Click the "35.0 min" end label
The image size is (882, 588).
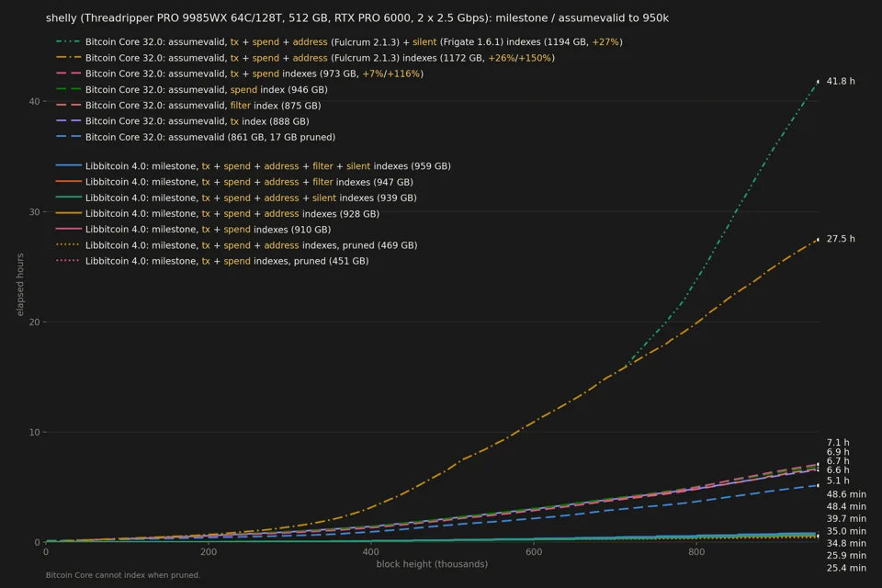tap(846, 531)
